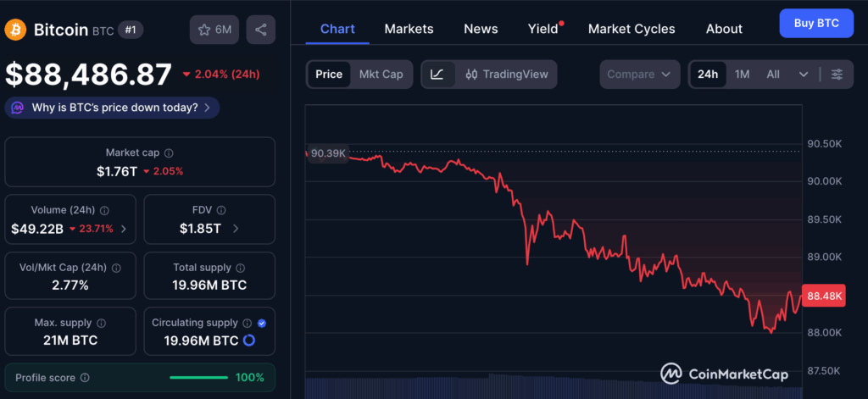Viewport: 868px width, 399px height.
Task: Toggle chart to Price view
Action: 329,74
